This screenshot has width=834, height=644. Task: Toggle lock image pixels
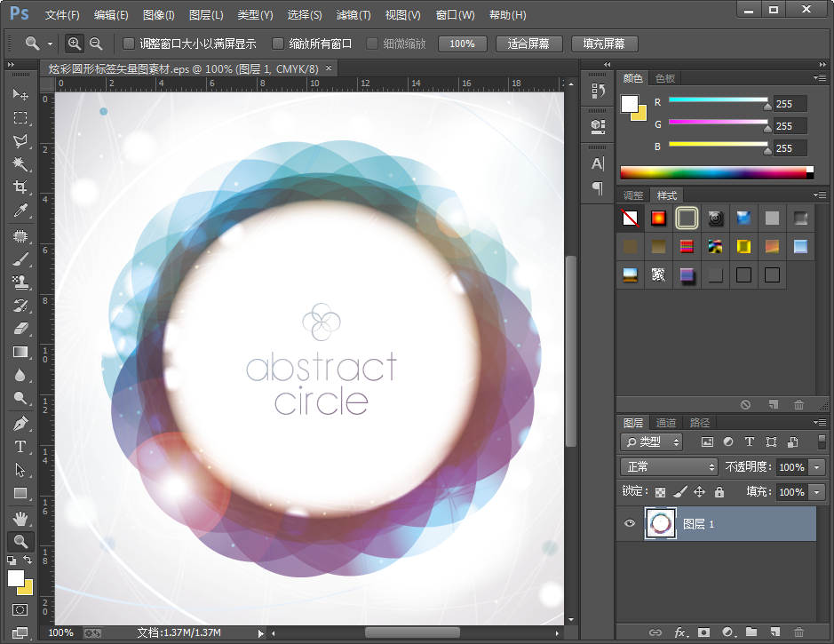[x=679, y=492]
